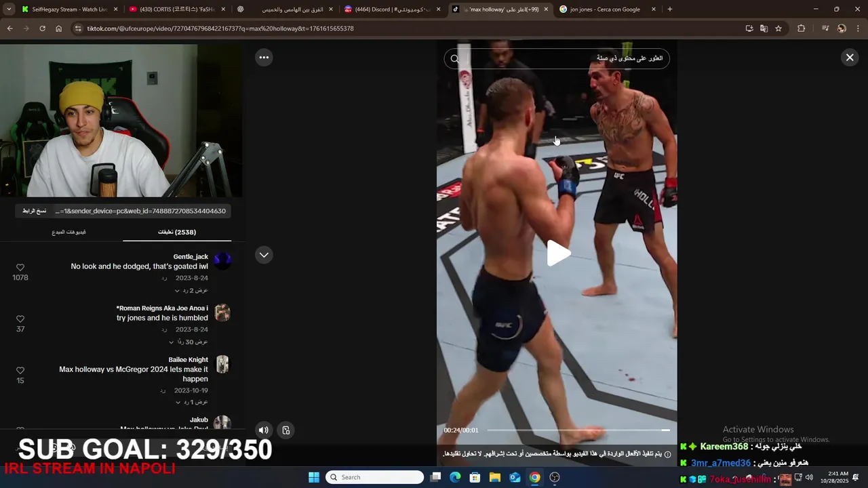Open Bailee Knight's profile avatar

pos(222,365)
